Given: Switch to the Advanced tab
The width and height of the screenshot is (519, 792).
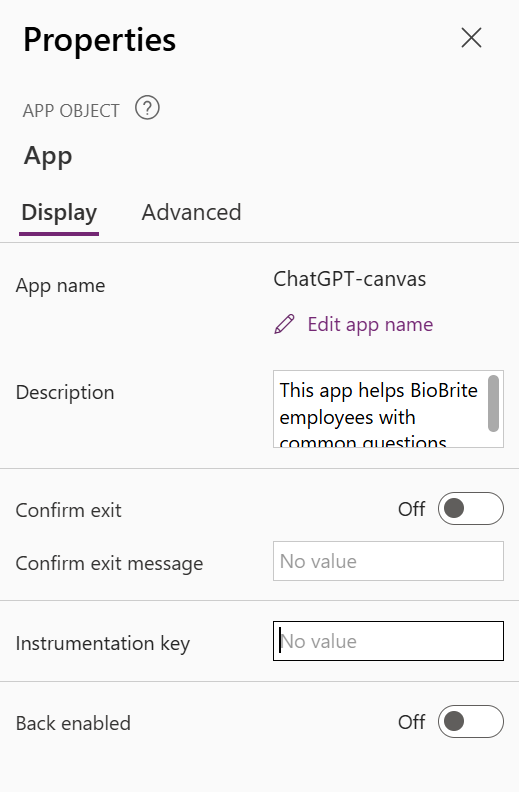Looking at the screenshot, I should click(x=191, y=212).
